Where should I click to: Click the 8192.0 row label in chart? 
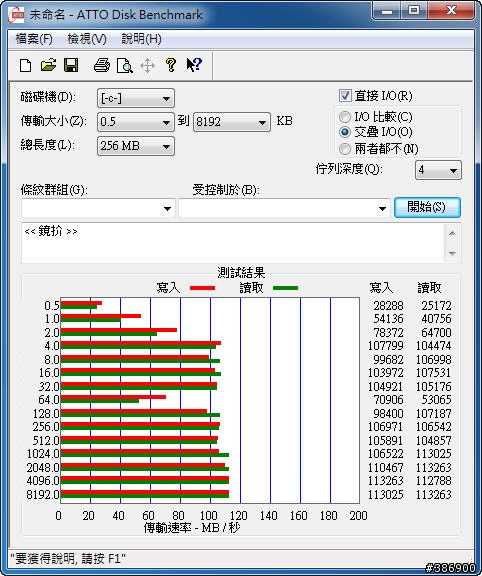pos(43,494)
